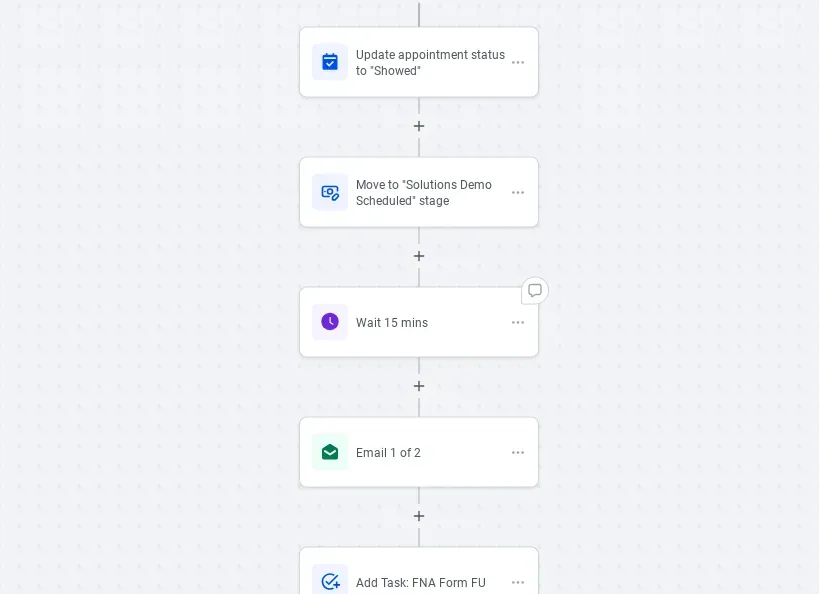Click the green envelope icon on Email 1 of 2
The width and height of the screenshot is (819, 594).
coord(330,452)
